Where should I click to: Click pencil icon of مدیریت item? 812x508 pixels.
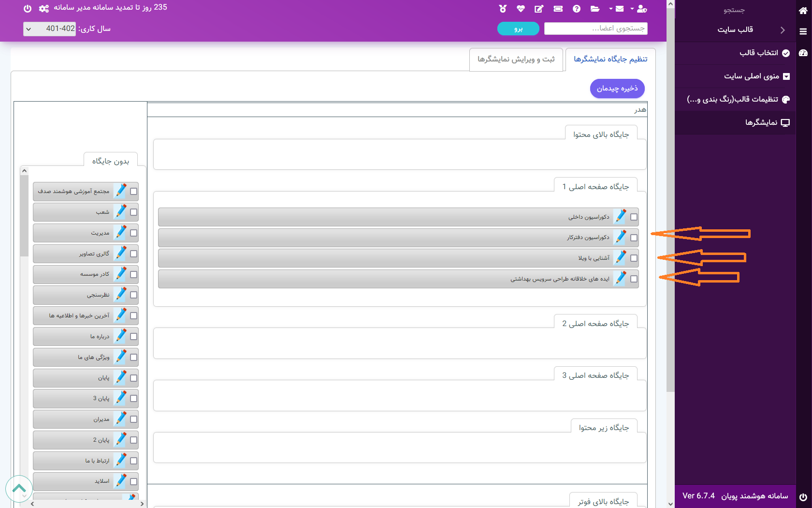(120, 233)
